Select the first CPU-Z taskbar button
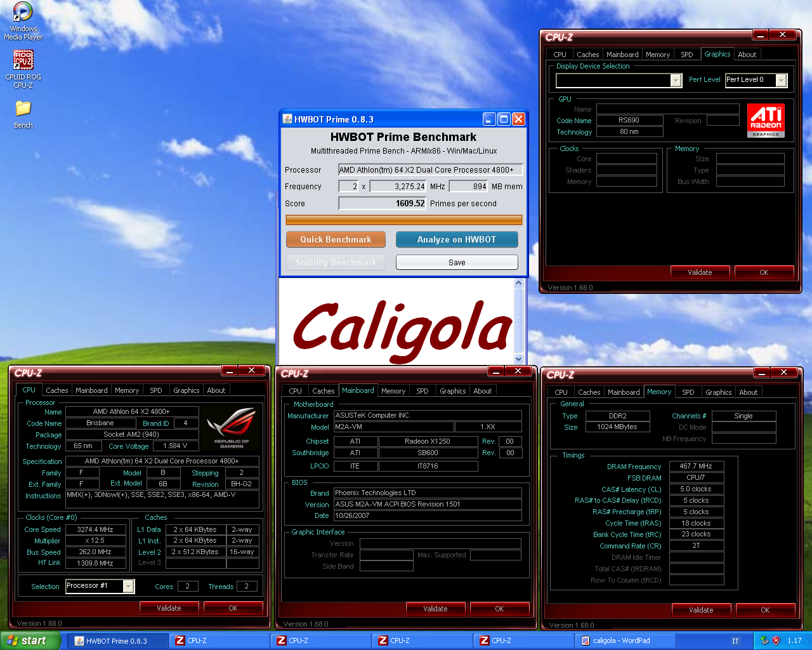Viewport: 812px width, 650px height. coord(219,640)
